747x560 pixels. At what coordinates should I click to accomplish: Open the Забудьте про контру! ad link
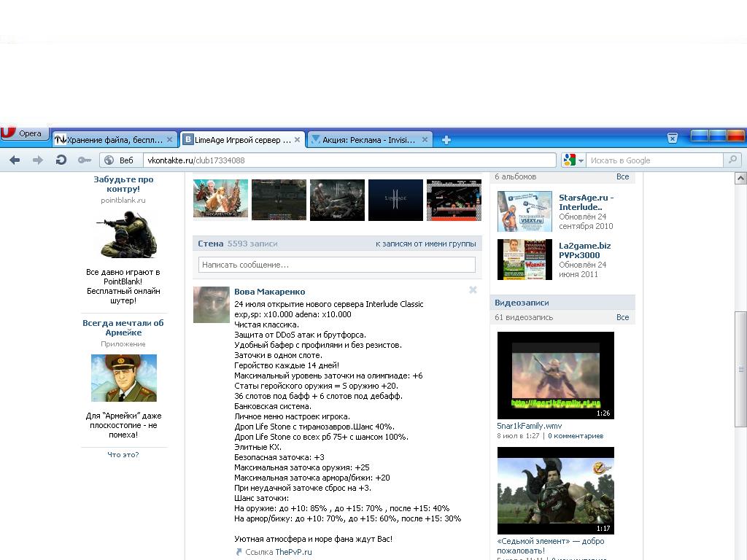123,184
